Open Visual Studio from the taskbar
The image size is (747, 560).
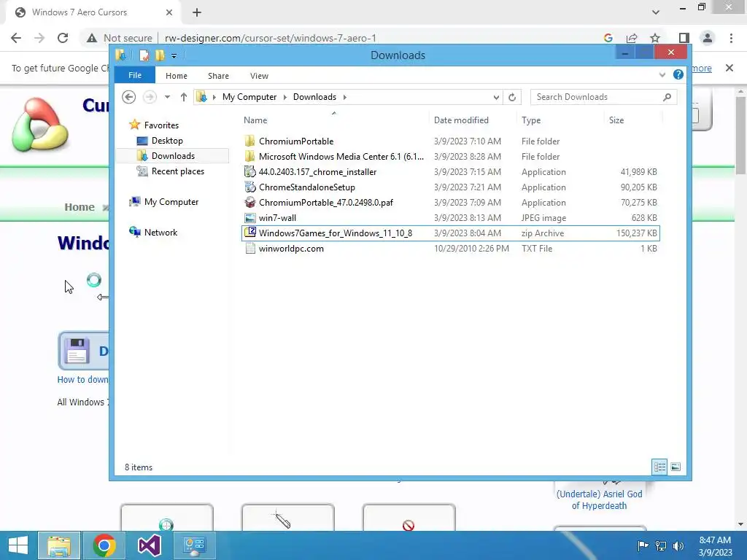coord(149,545)
